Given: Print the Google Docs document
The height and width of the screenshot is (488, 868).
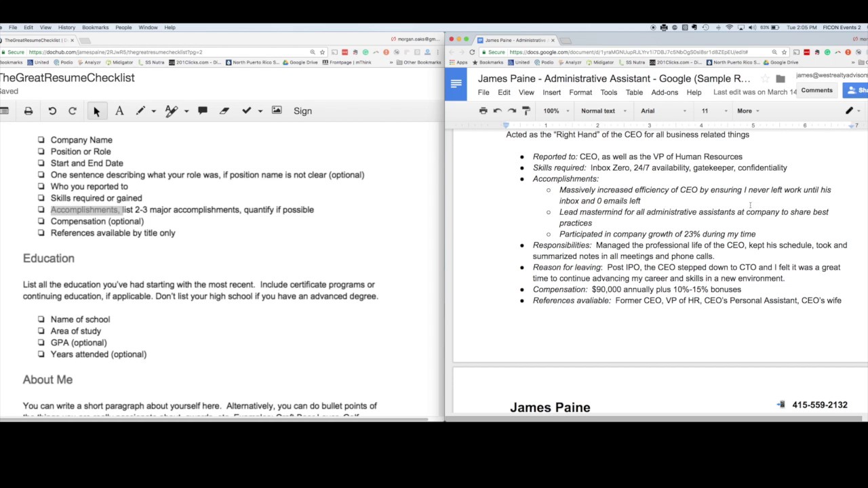Looking at the screenshot, I should (x=483, y=111).
